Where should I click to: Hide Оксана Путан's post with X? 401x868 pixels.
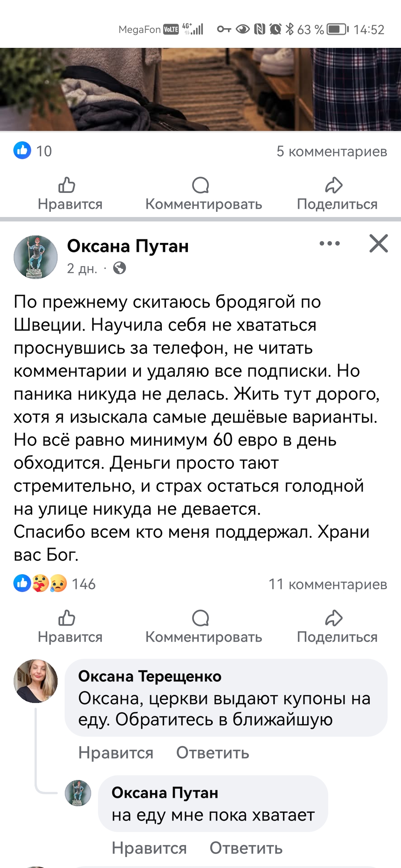379,243
